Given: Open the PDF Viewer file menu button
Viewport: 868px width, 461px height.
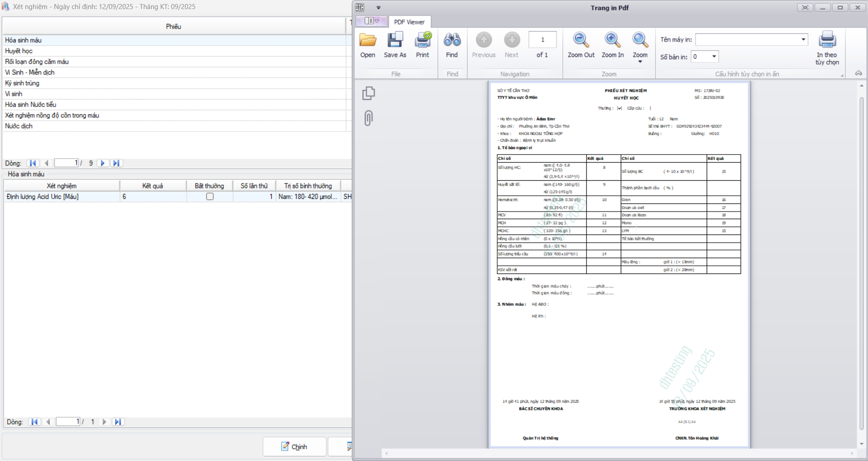Looking at the screenshot, I should pyautogui.click(x=372, y=21).
